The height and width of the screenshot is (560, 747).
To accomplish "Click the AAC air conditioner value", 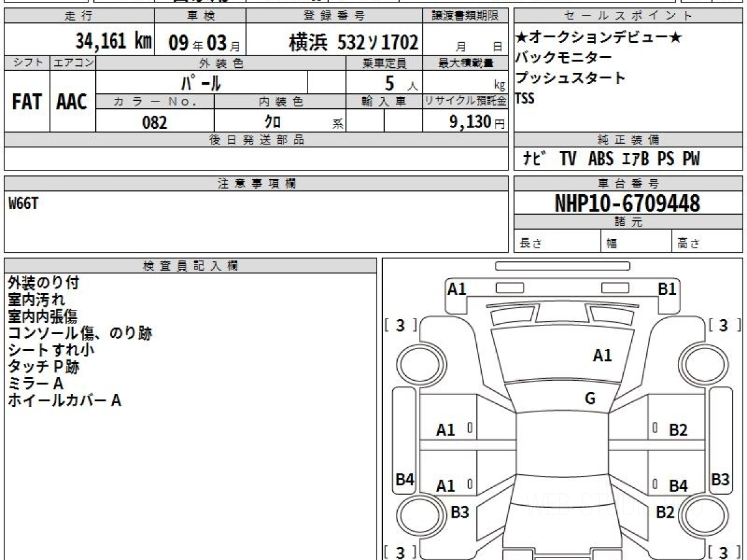I will [x=72, y=102].
